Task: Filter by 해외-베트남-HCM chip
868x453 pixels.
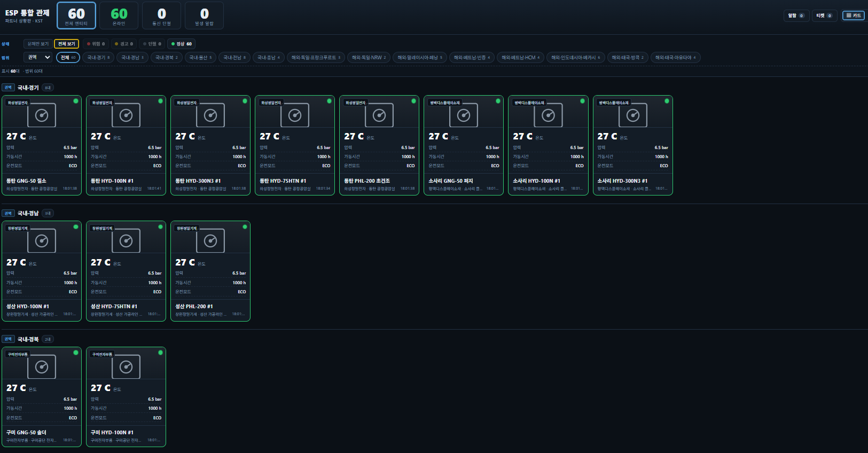Action: (521, 57)
